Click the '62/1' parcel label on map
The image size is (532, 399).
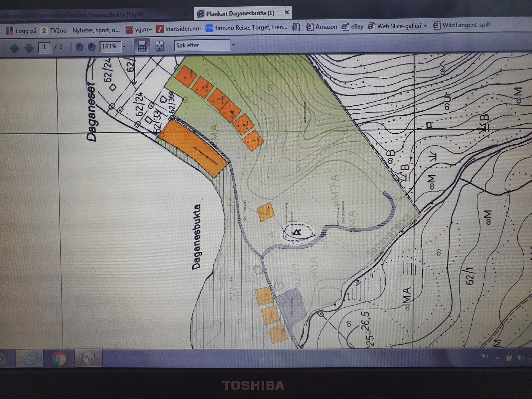[x=469, y=276]
